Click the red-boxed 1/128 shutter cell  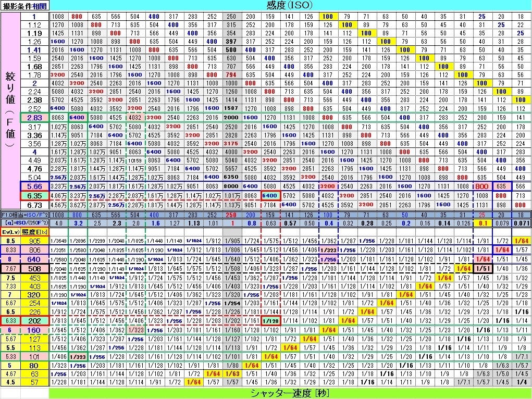(271, 321)
